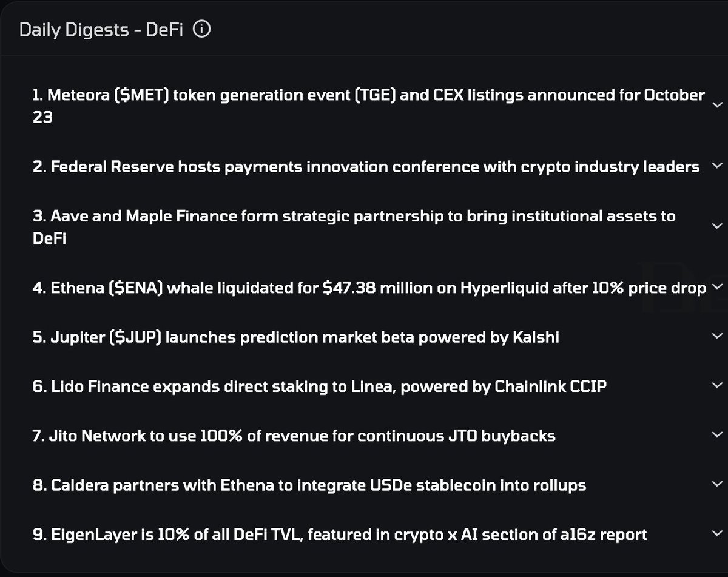Expand the Caldera Ethena partnership chevron
728x577 pixels.
pos(717,485)
